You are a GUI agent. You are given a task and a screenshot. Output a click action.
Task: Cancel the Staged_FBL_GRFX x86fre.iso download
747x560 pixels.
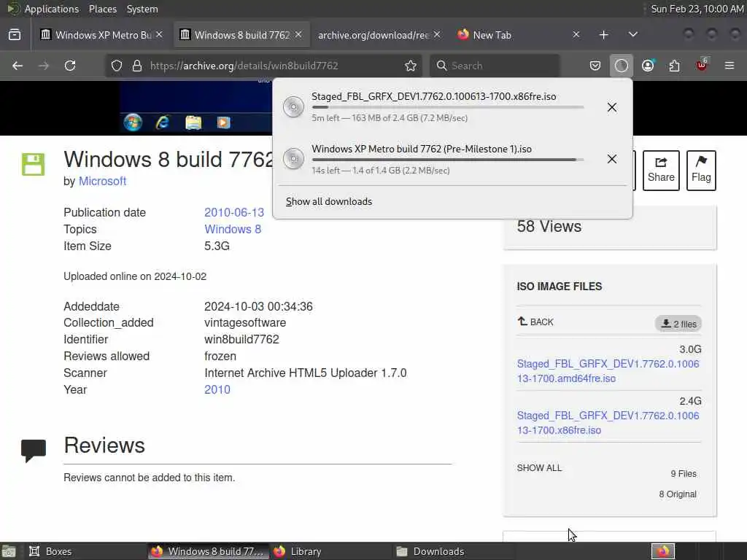click(x=612, y=107)
